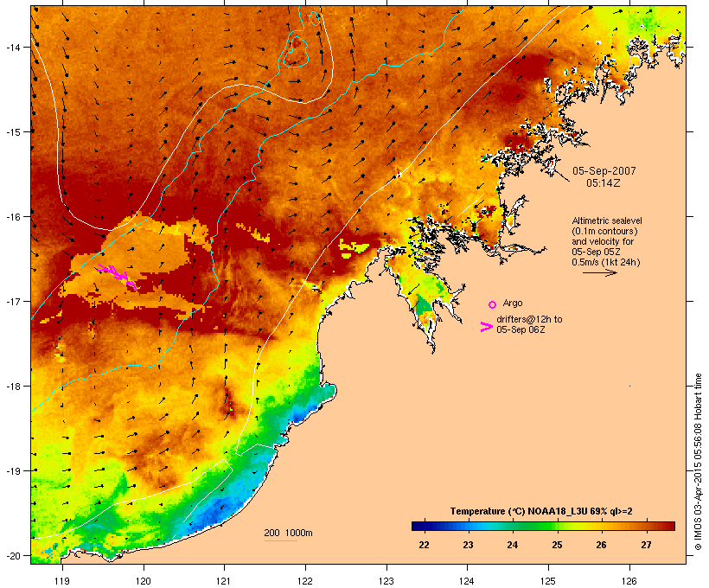Screen dimensions: 709x588
Task: Click the 'Temperature (°C) NOAA18_L3U 69% ql>=2' title
Action: point(541,511)
